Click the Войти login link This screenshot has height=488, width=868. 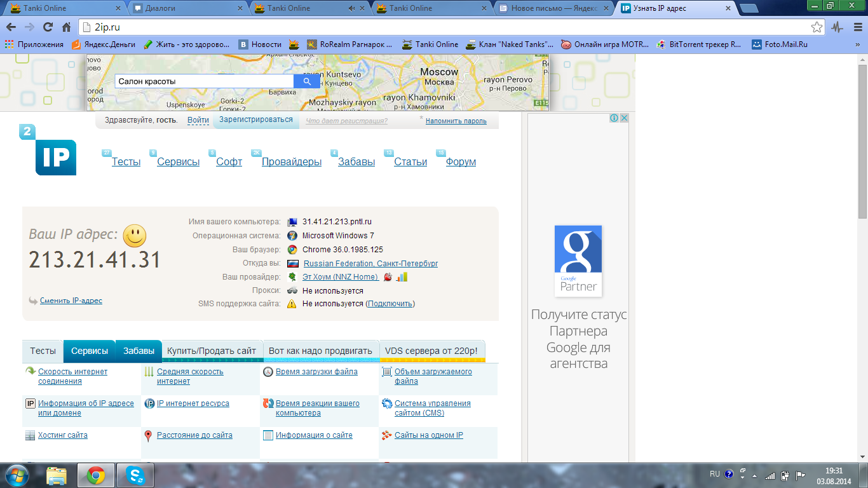click(198, 120)
